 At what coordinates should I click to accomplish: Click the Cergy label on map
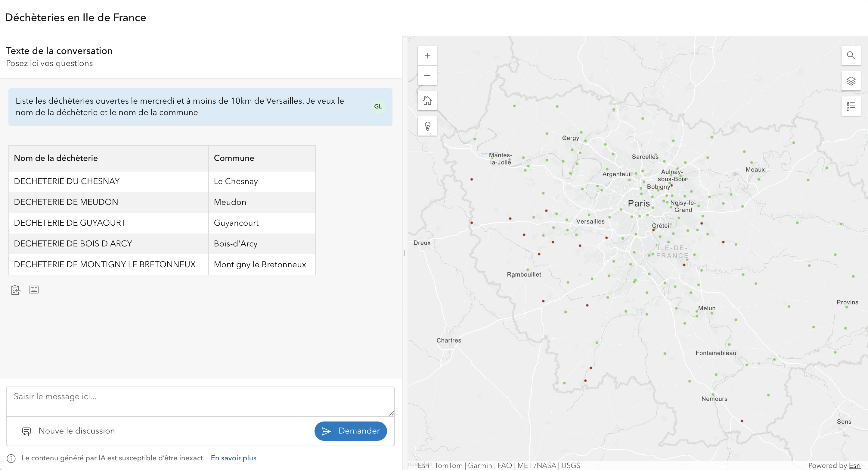click(x=570, y=138)
